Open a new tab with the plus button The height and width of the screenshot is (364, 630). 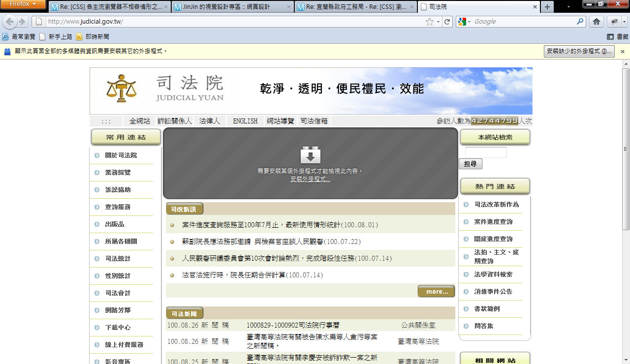pyautogui.click(x=547, y=7)
